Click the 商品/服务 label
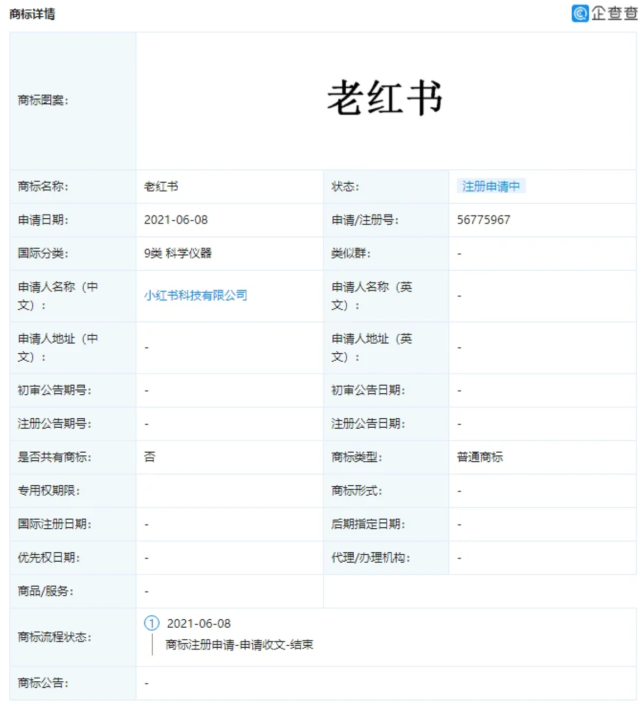The width and height of the screenshot is (641, 705). (x=45, y=591)
